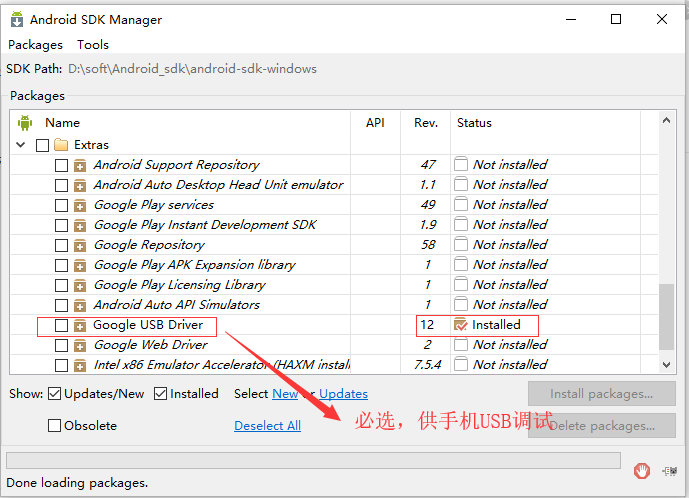Select the Google Repository row
Screen dimensions: 689x498
pos(149,245)
